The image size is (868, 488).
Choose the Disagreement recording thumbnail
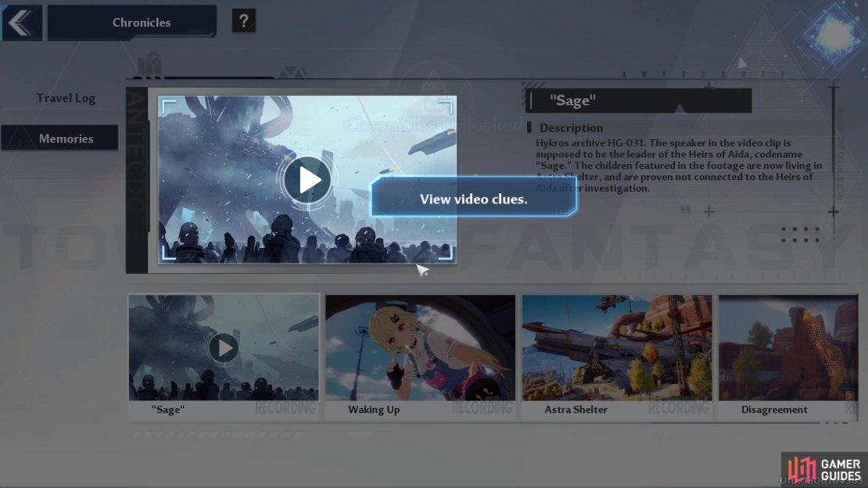(788, 347)
